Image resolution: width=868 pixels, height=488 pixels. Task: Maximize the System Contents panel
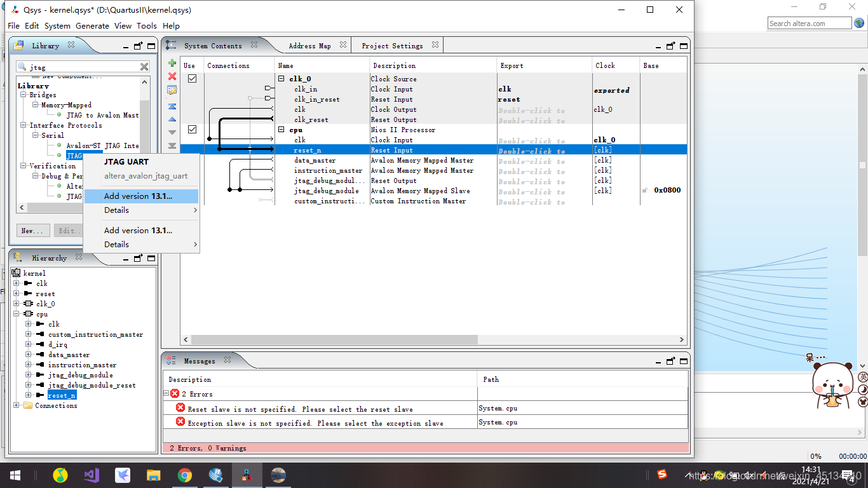pyautogui.click(x=684, y=46)
